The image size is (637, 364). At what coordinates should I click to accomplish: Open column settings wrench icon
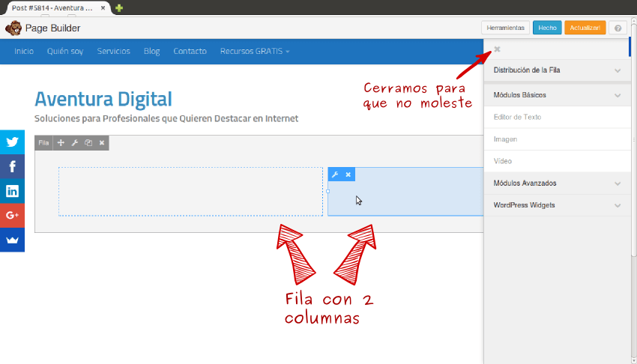335,175
